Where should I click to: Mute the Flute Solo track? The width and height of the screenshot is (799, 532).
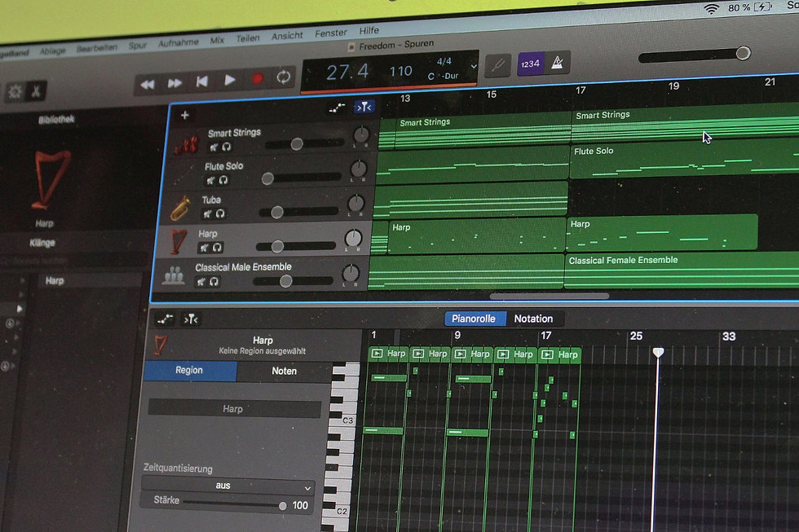pos(210,180)
